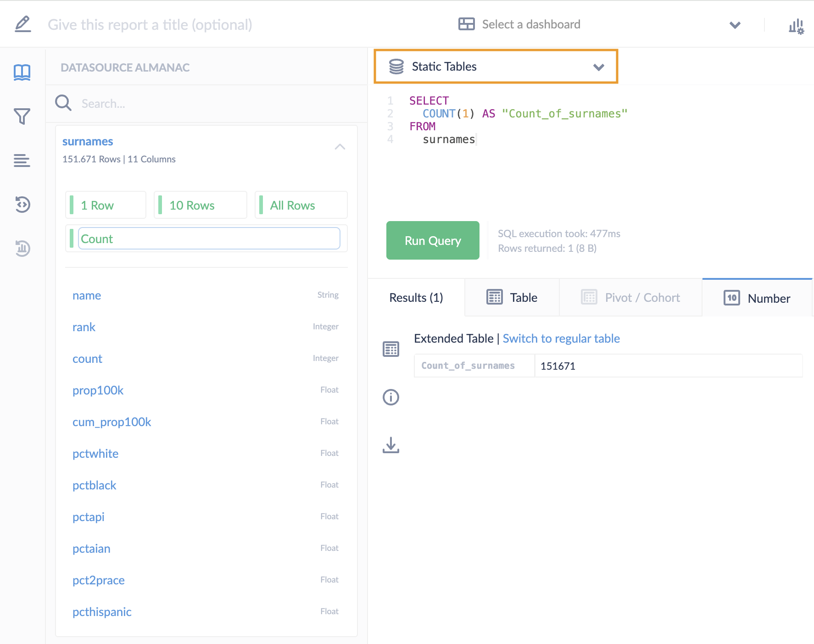This screenshot has width=814, height=644.
Task: Open the text lines icon in sidebar
Action: pos(22,161)
